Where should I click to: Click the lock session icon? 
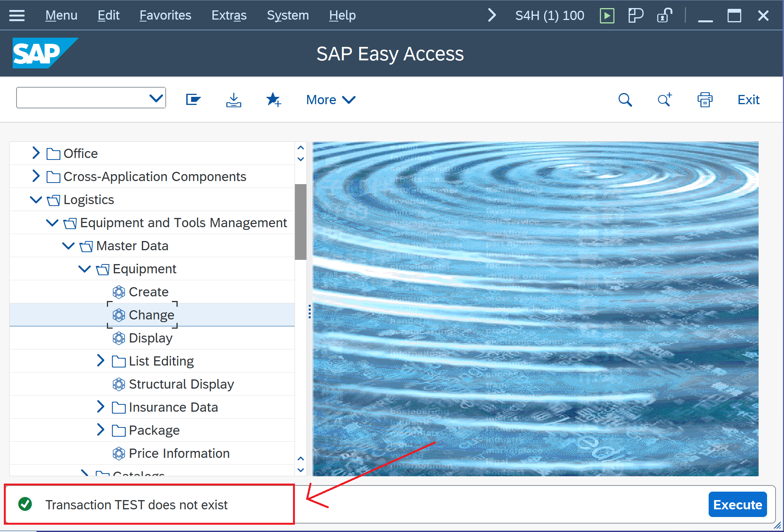(664, 16)
